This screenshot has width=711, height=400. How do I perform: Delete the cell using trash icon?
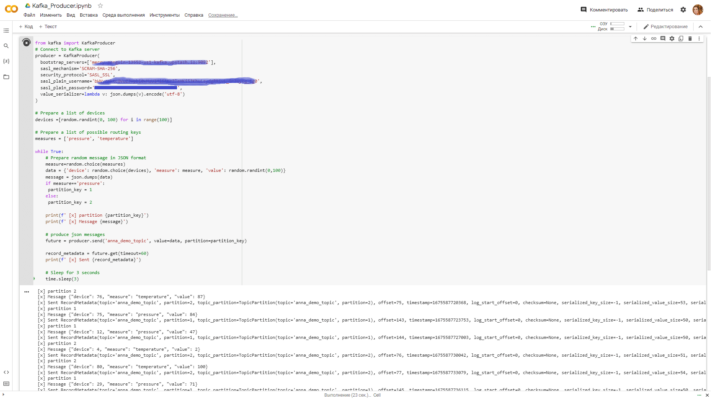click(x=690, y=39)
